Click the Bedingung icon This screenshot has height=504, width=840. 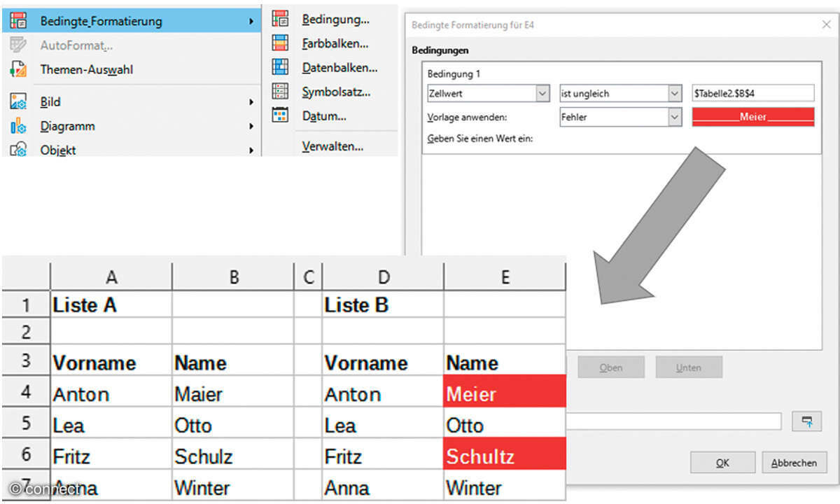point(280,19)
